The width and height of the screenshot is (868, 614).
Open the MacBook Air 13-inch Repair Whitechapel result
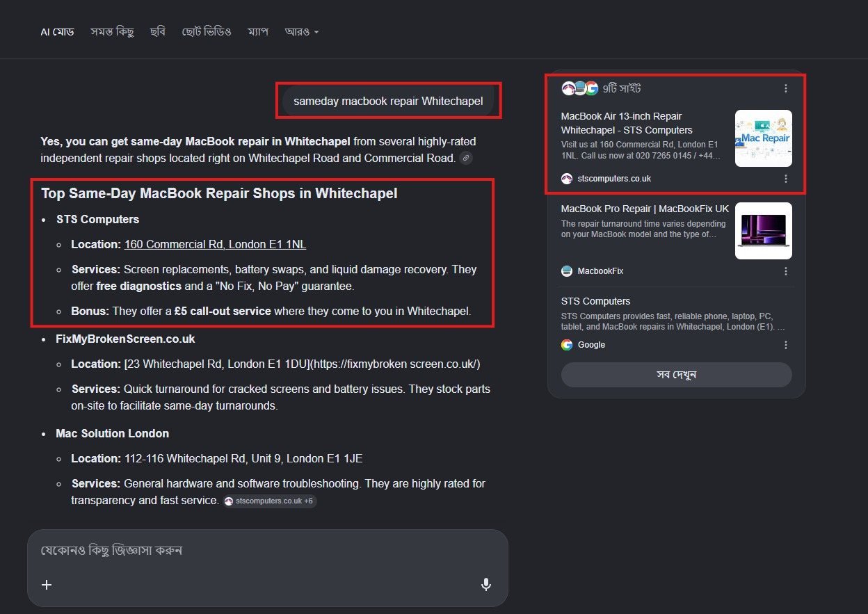point(627,123)
